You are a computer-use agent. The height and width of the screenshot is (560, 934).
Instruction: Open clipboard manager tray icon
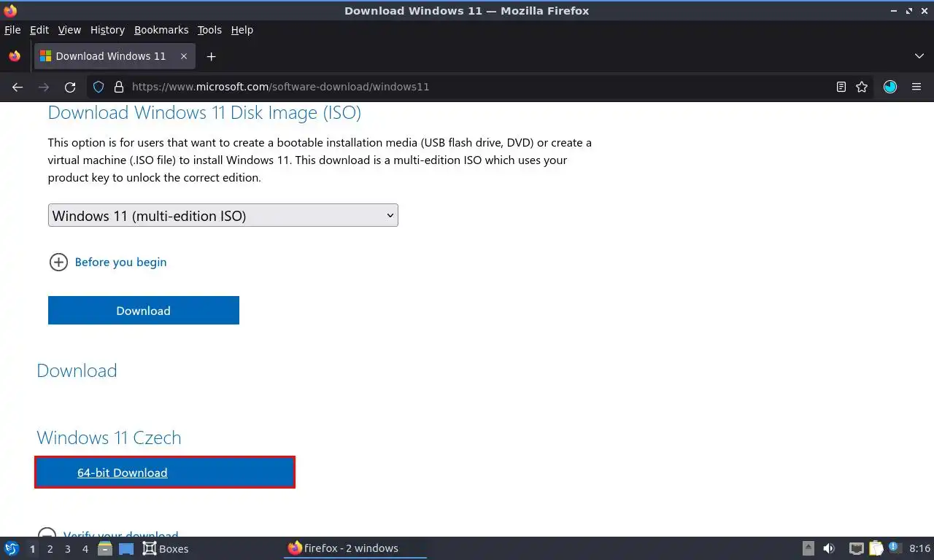[876, 548]
